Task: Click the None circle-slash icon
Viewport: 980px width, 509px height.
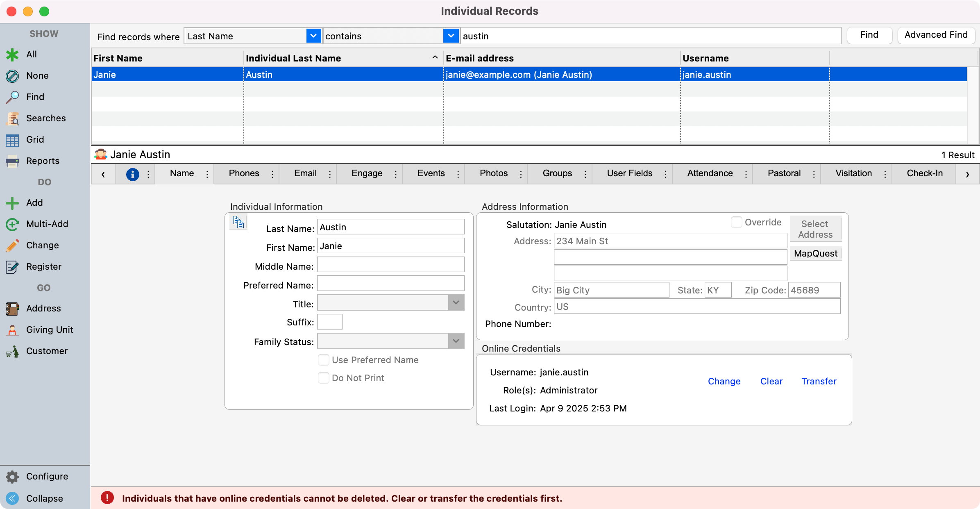Action: (12, 76)
